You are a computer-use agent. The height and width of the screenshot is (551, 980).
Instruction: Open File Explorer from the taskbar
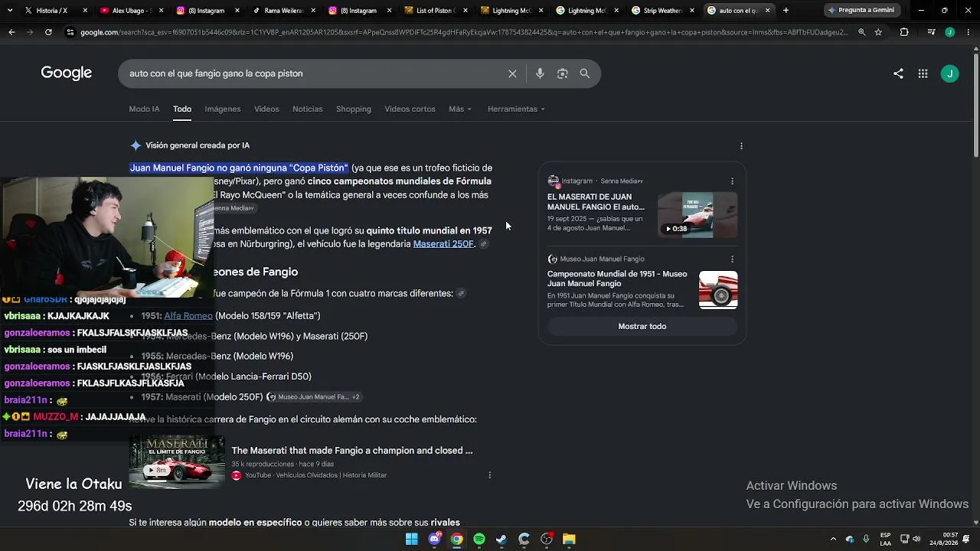[569, 539]
